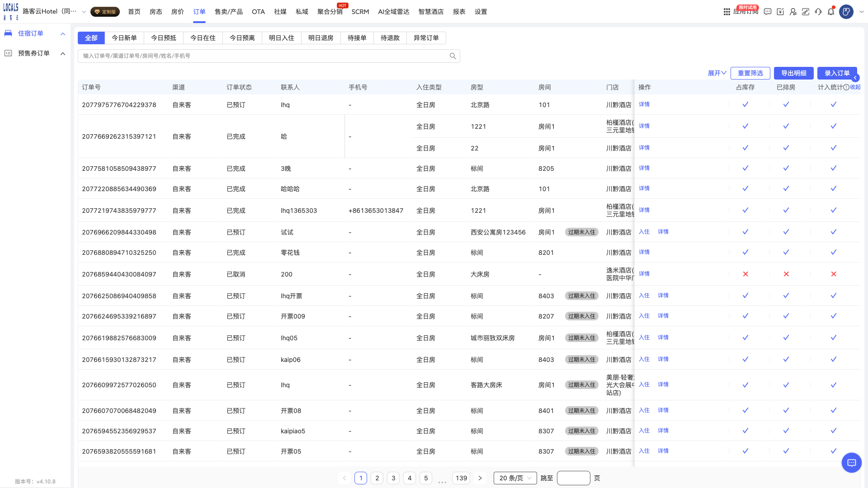Viewport: 868px width, 488px height.
Task: Open the customer service headset icon
Action: coord(818,12)
